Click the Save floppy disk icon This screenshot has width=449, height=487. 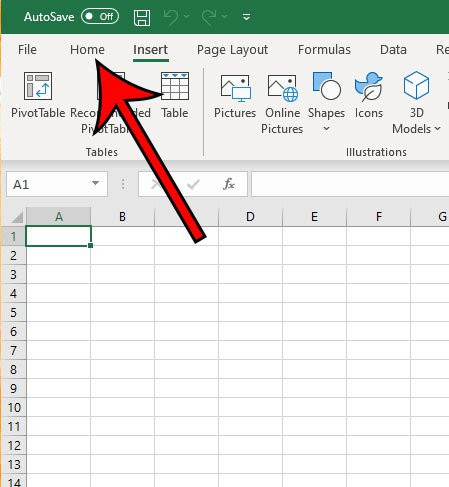[x=142, y=17]
